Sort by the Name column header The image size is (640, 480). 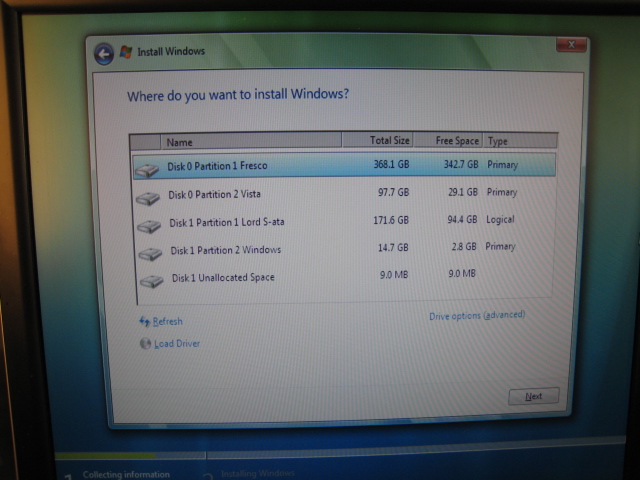click(251, 142)
